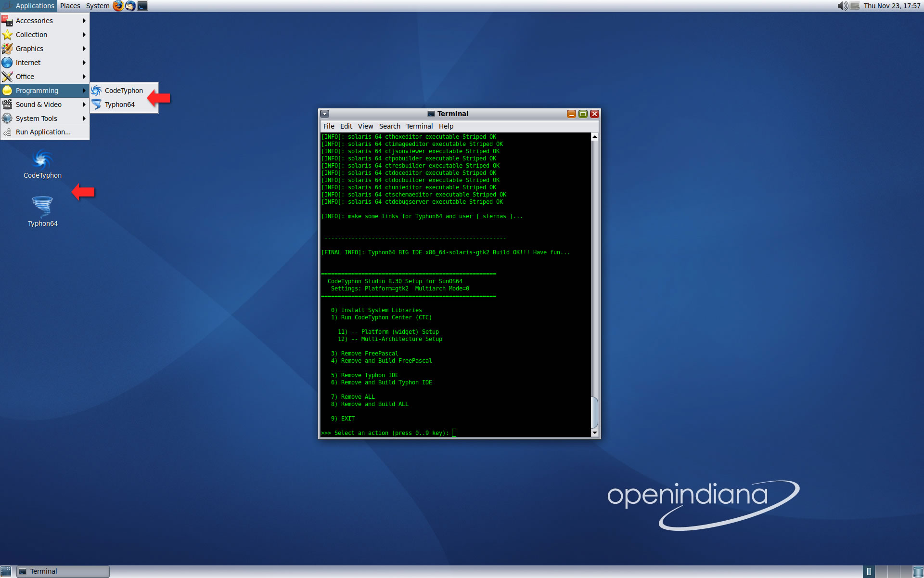The image size is (924, 578).
Task: Click the display applet icon beside the clock
Action: click(855, 6)
